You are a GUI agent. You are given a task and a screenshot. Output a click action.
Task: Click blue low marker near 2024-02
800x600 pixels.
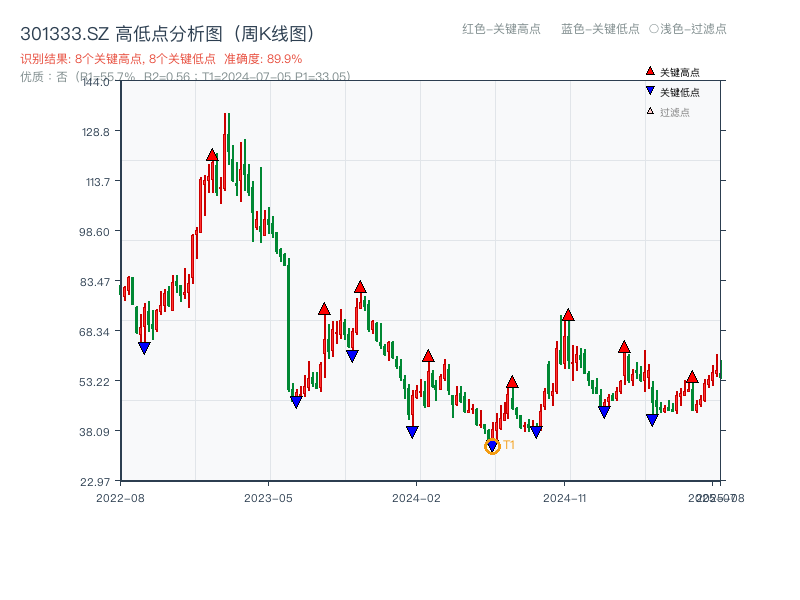coord(413,430)
